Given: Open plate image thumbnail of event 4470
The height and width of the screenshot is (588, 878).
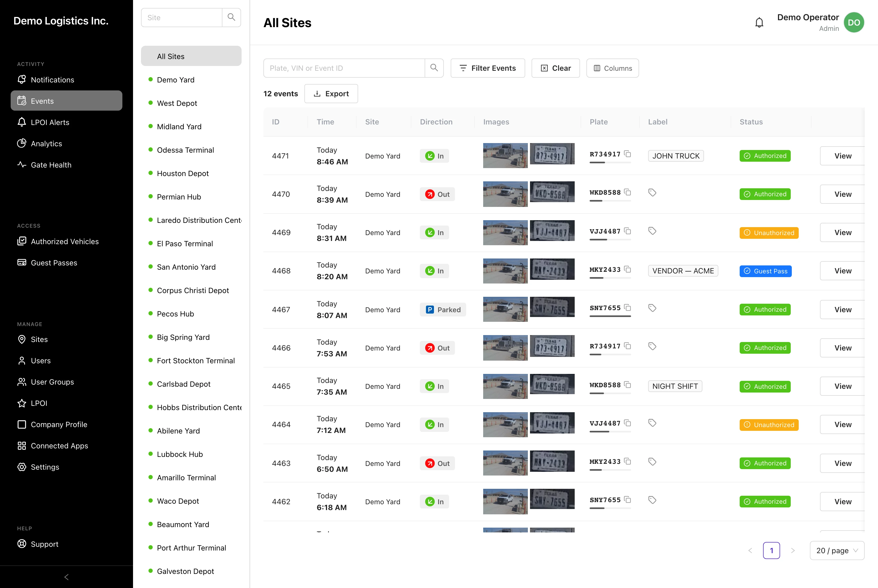Looking at the screenshot, I should click(x=552, y=192).
